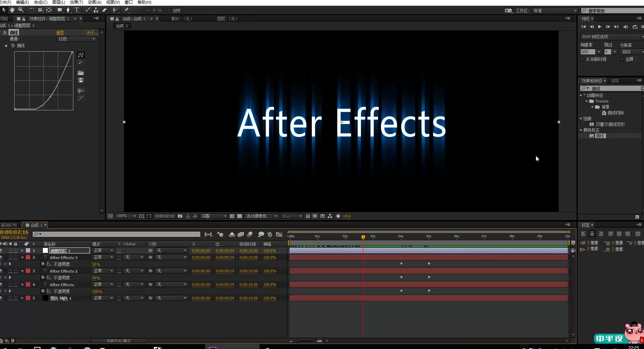Show channel RGB color management icon
This screenshot has height=349, width=644.
[195, 216]
